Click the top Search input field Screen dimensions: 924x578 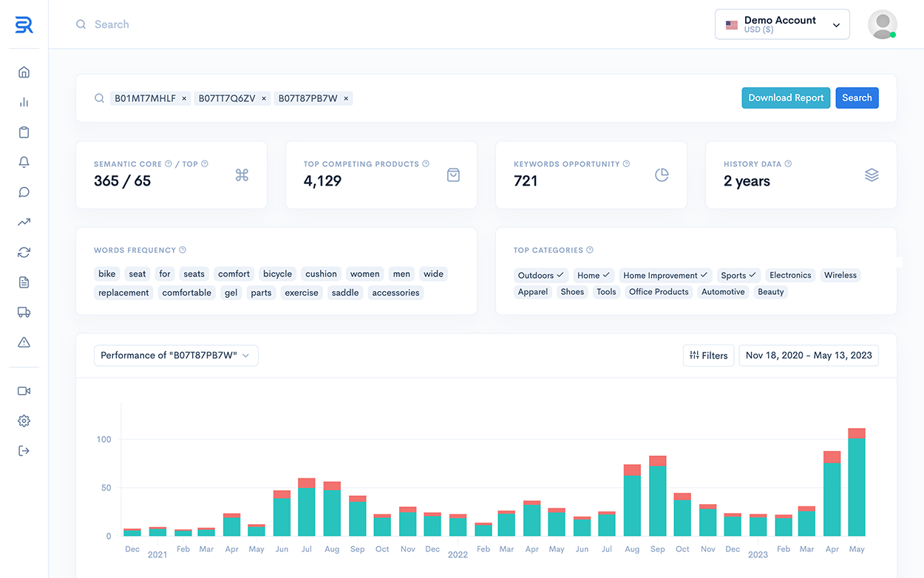(222, 24)
